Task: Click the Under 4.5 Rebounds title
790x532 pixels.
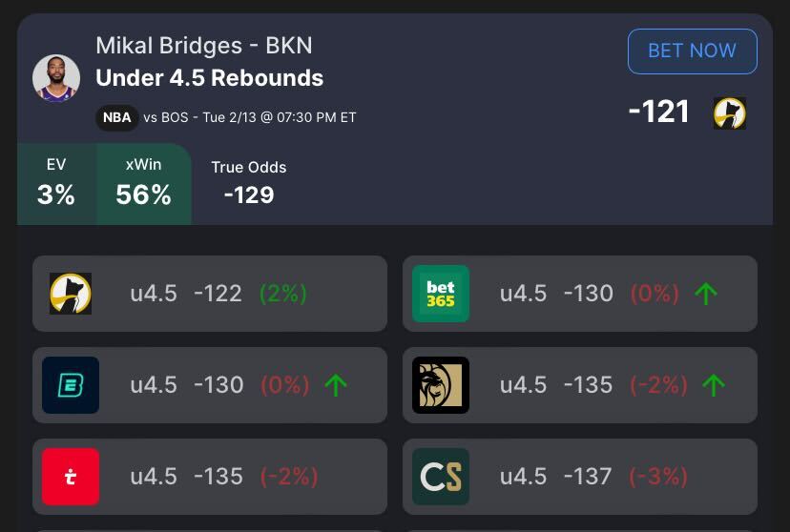Action: [x=210, y=78]
